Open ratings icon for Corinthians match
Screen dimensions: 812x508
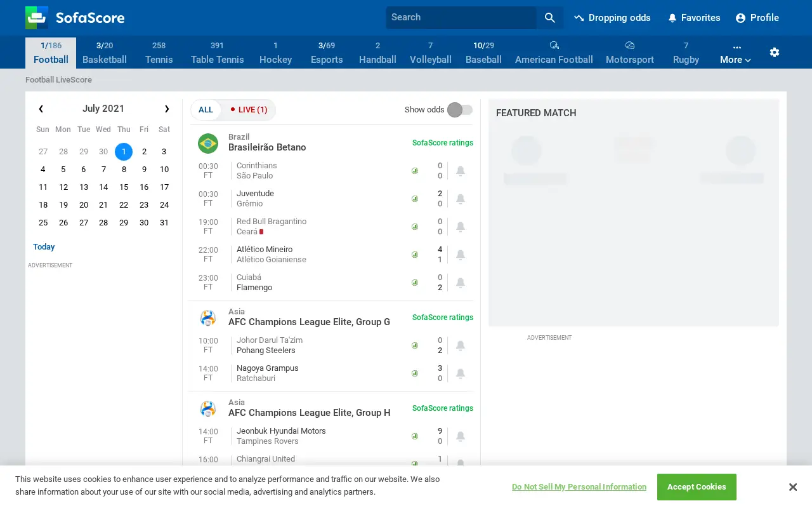415,171
